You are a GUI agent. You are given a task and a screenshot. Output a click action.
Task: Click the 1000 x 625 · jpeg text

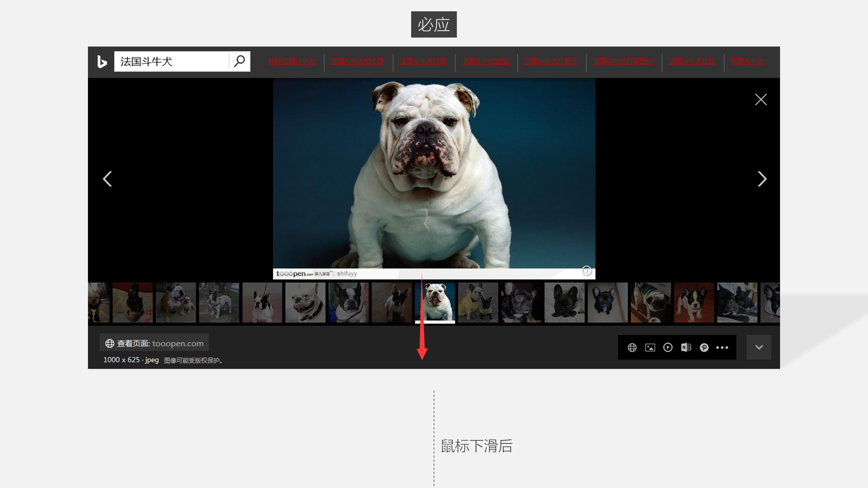(131, 360)
